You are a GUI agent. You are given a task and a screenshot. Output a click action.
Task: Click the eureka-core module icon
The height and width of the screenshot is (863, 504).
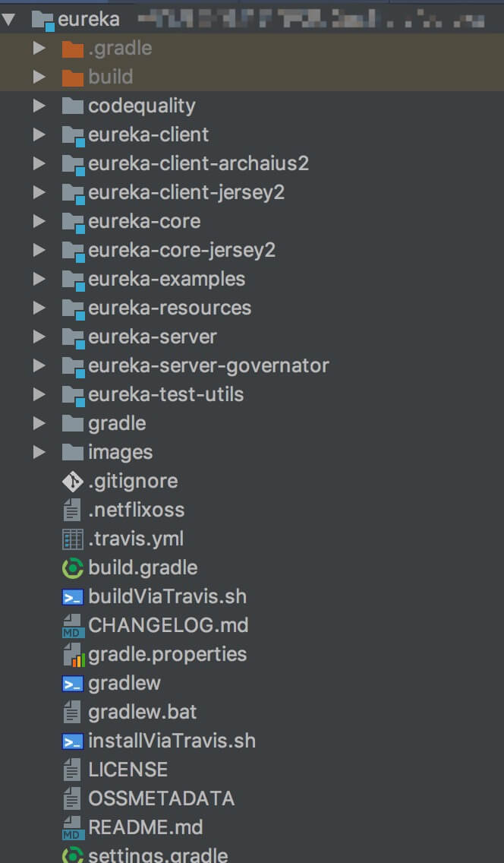click(x=73, y=223)
